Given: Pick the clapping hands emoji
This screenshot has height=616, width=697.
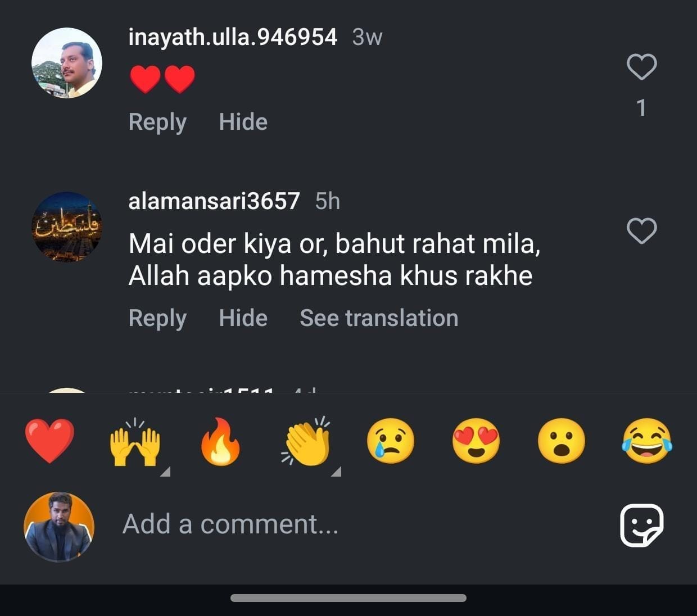Looking at the screenshot, I should [307, 441].
